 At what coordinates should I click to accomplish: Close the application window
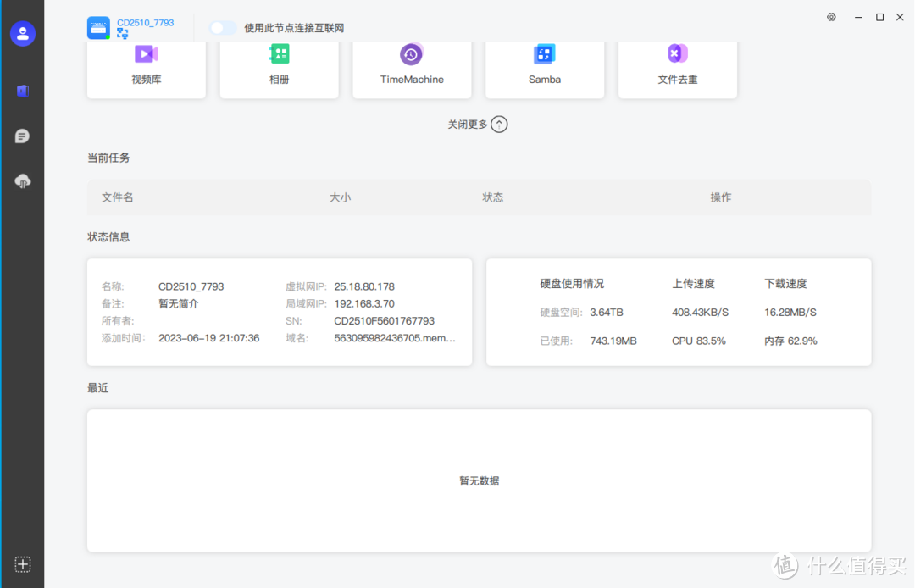coord(900,18)
